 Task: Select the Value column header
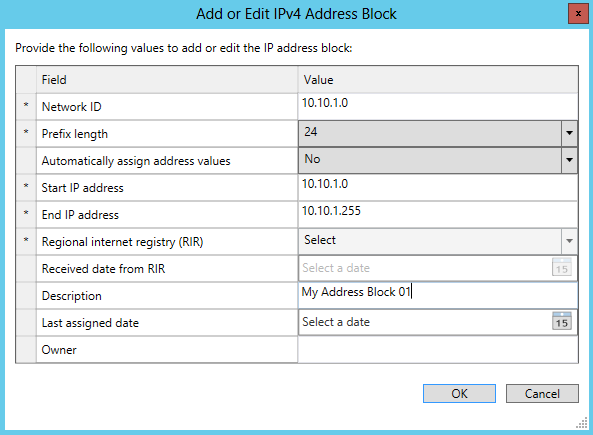coord(438,79)
